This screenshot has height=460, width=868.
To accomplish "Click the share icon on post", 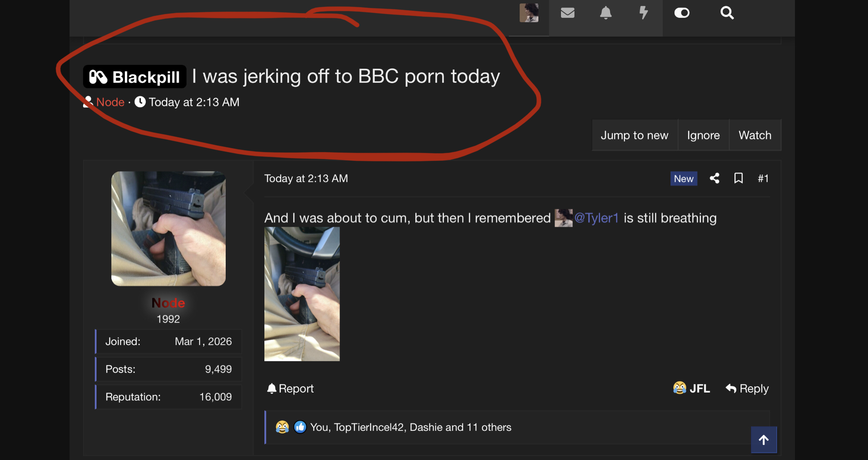I will pos(714,178).
